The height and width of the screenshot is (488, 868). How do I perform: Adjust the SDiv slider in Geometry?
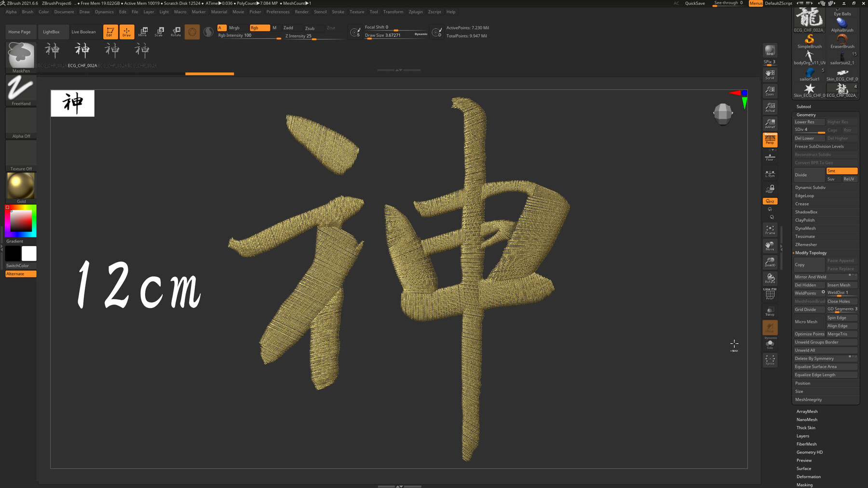pyautogui.click(x=809, y=129)
